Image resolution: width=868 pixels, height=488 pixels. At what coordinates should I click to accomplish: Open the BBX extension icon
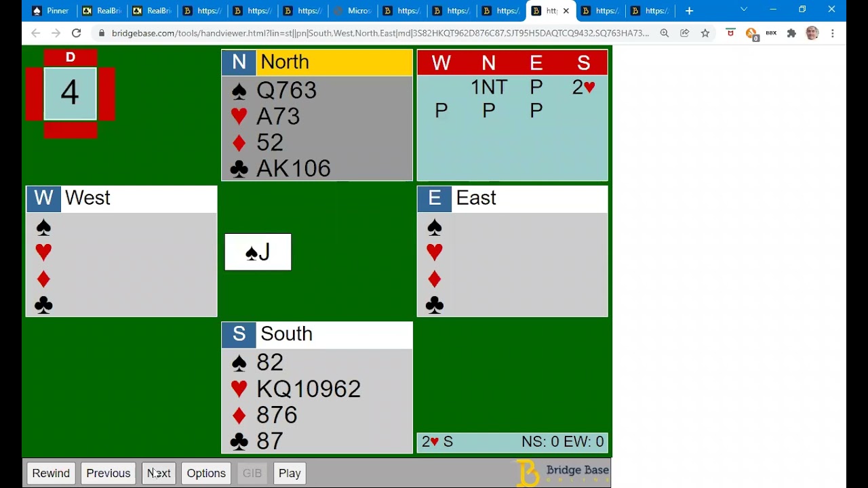tap(771, 33)
